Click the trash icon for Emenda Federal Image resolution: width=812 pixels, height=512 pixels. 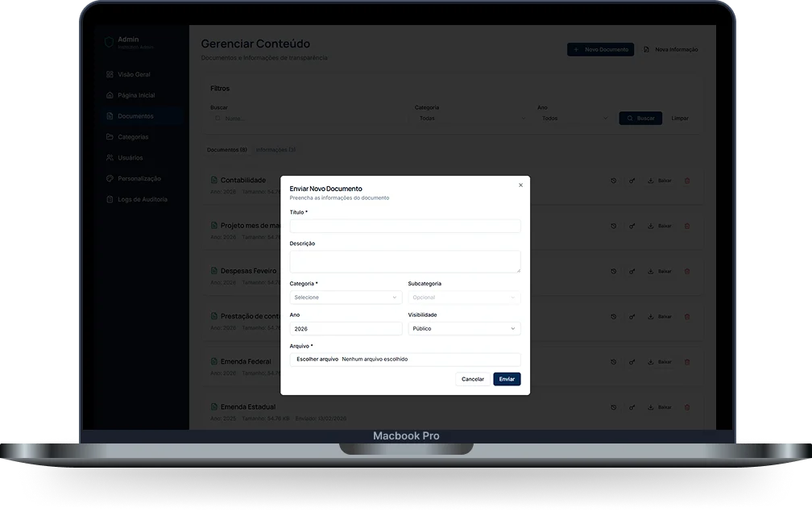pyautogui.click(x=687, y=362)
